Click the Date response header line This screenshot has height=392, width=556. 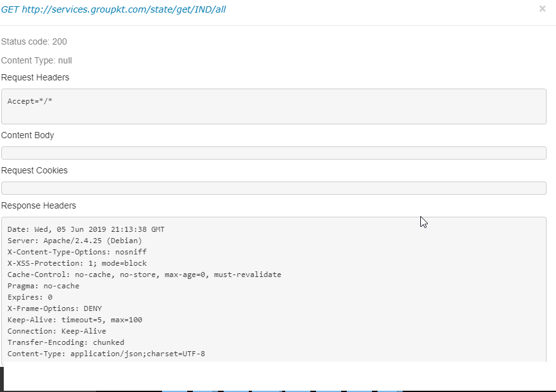86,229
